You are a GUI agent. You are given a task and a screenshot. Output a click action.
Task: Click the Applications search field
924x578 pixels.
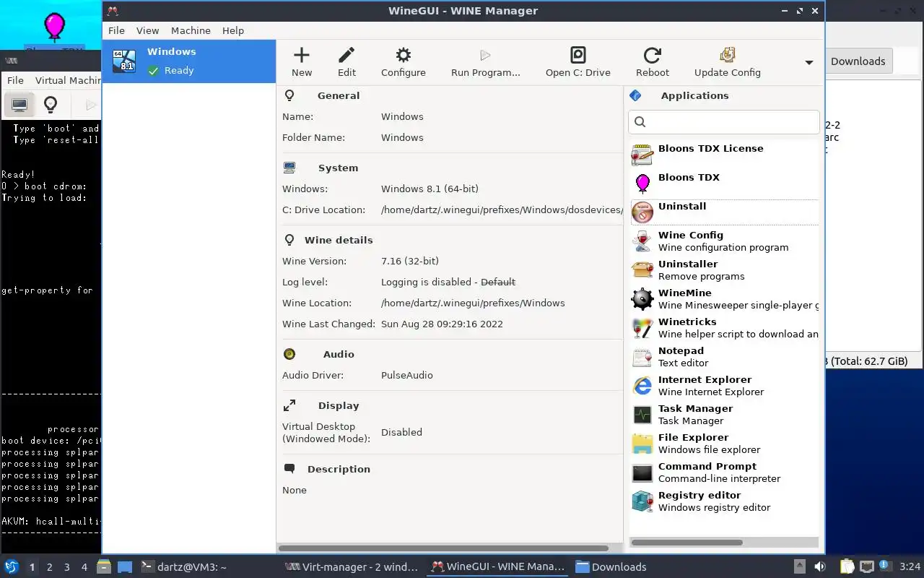pyautogui.click(x=724, y=122)
